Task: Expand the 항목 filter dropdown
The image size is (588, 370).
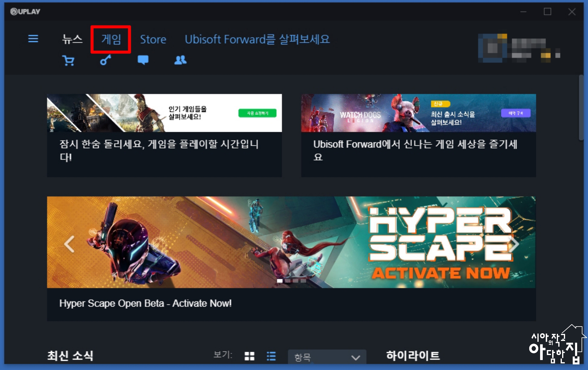Action: click(x=327, y=357)
